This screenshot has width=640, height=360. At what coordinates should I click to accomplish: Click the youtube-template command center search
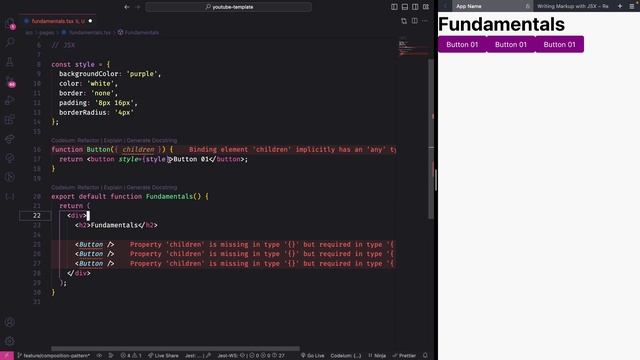pyautogui.click(x=229, y=7)
